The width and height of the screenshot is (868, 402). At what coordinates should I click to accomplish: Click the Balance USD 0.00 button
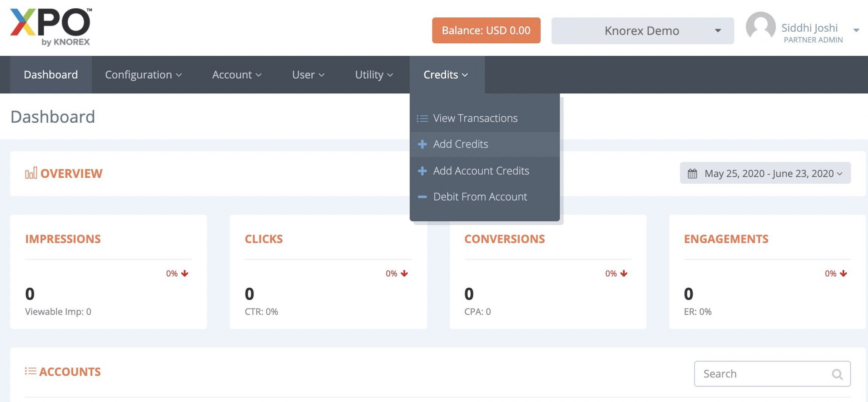tap(486, 30)
